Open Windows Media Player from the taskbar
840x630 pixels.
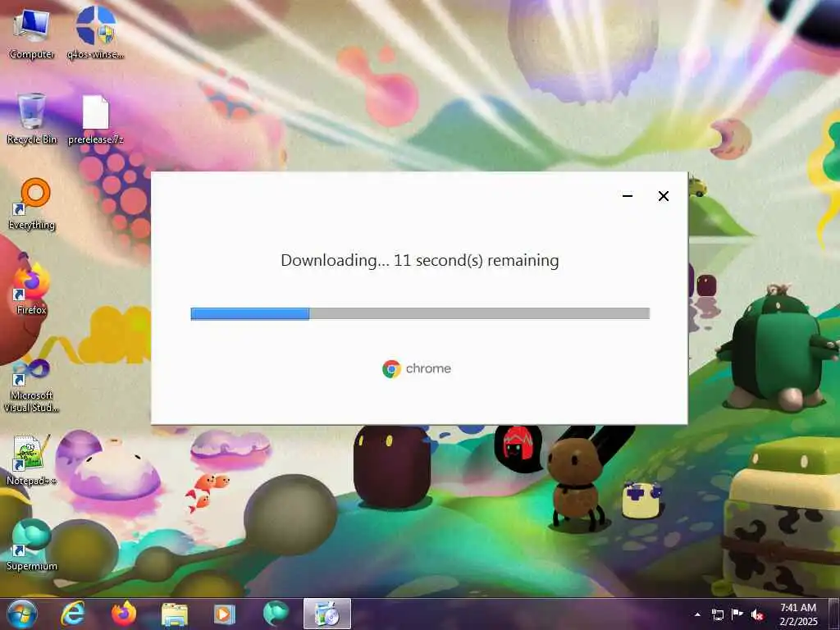225,614
